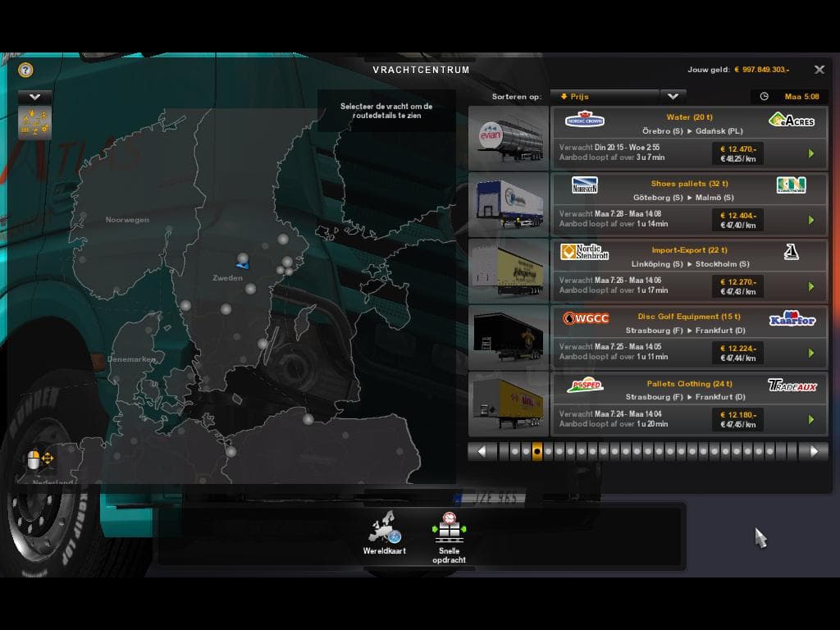Screen dimensions: 840x630
Task: Select the Shoes pallets trailer thumbnail
Action: (509, 204)
